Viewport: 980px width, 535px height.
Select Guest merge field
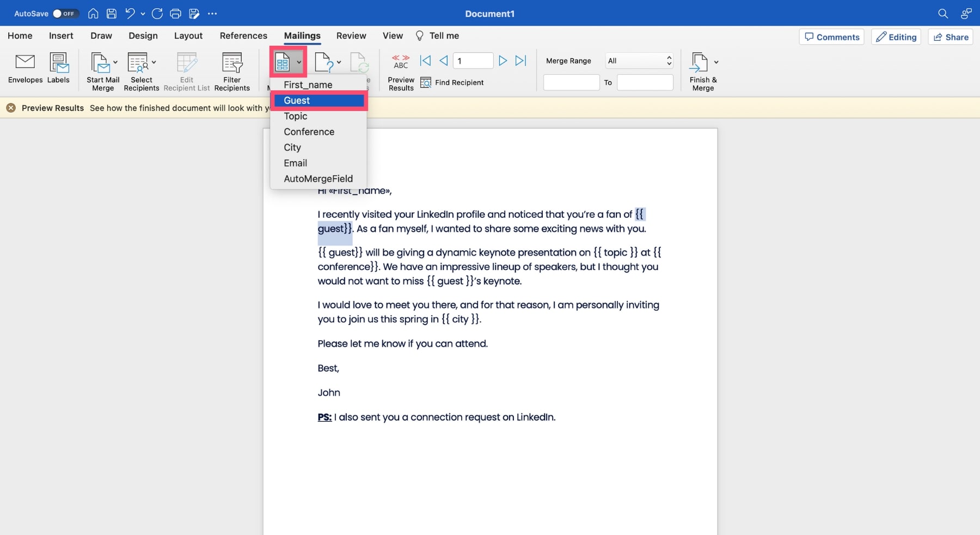tap(318, 101)
